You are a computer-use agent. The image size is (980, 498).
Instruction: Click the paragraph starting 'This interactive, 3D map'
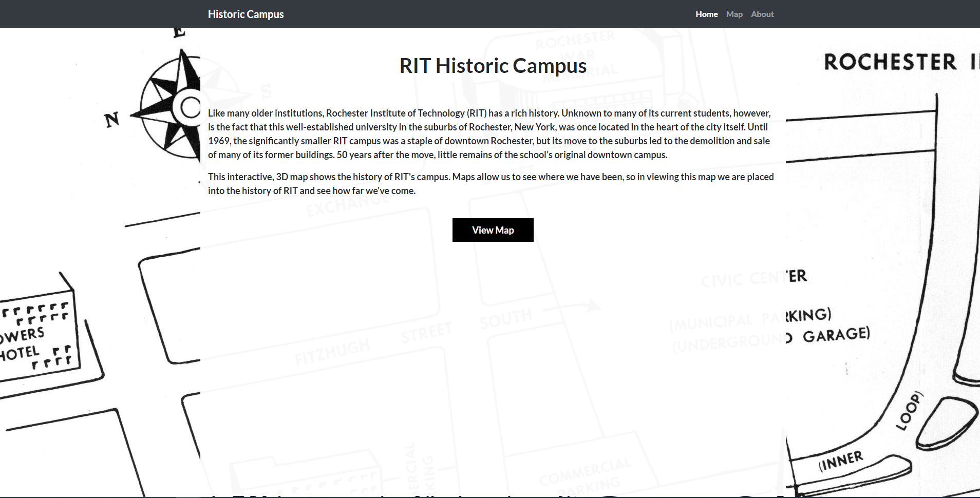[491, 184]
